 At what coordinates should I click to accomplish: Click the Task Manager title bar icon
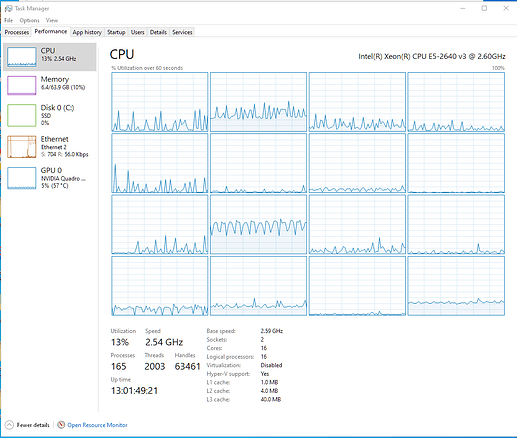coord(8,8)
